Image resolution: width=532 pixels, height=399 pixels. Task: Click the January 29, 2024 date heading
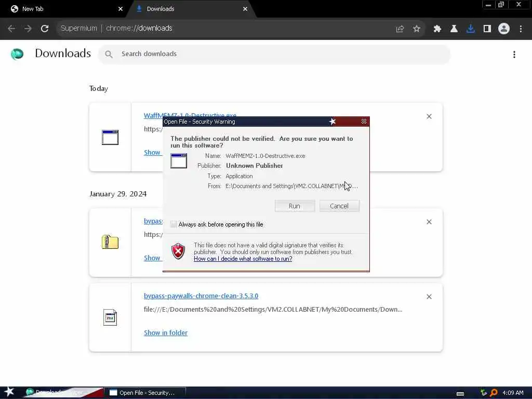(118, 194)
